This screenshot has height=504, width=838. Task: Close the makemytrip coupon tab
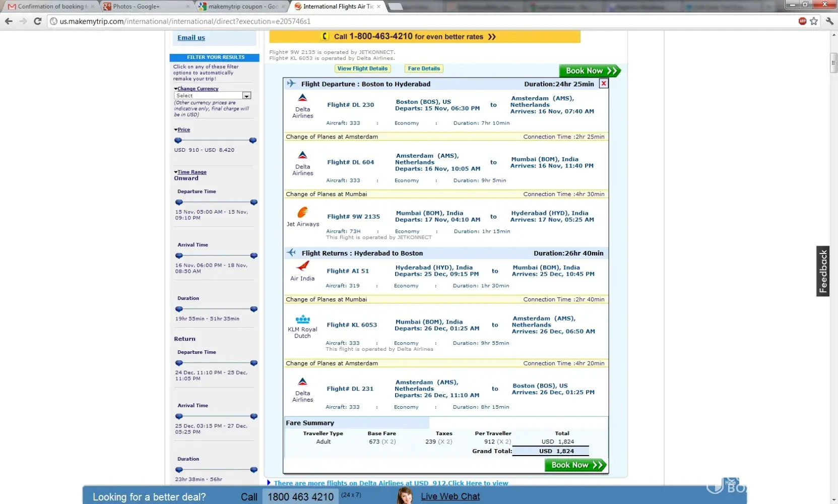tap(283, 7)
